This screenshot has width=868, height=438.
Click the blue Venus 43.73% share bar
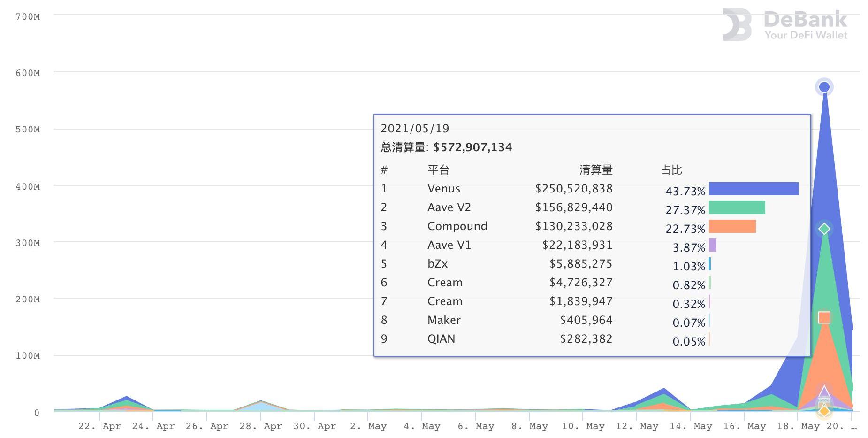tap(754, 189)
